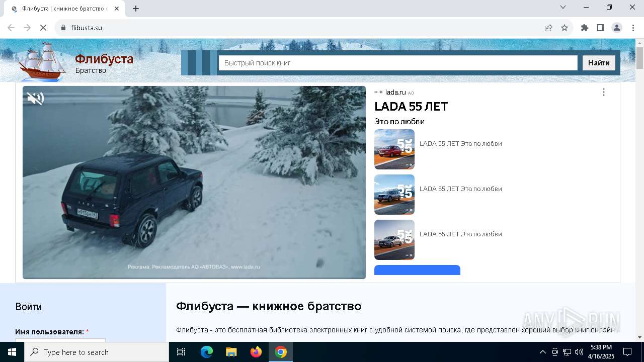The image size is (644, 362).
Task: Click the Найти search button
Action: point(599,63)
